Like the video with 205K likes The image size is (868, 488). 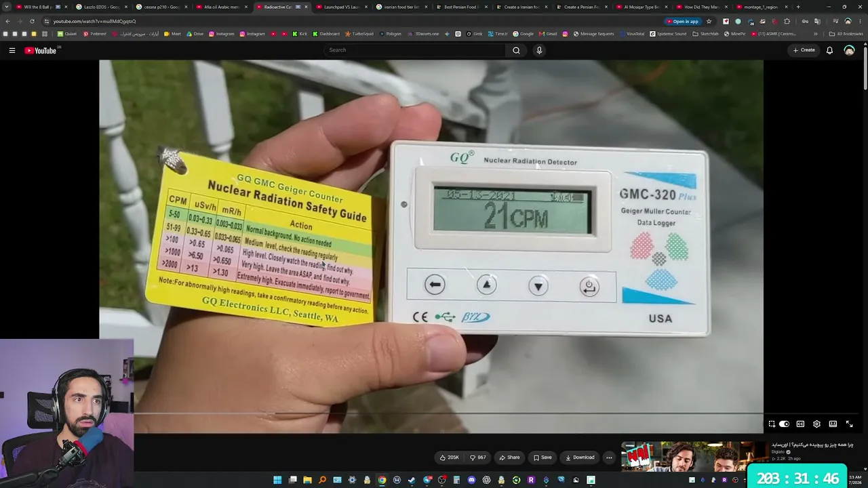click(449, 457)
